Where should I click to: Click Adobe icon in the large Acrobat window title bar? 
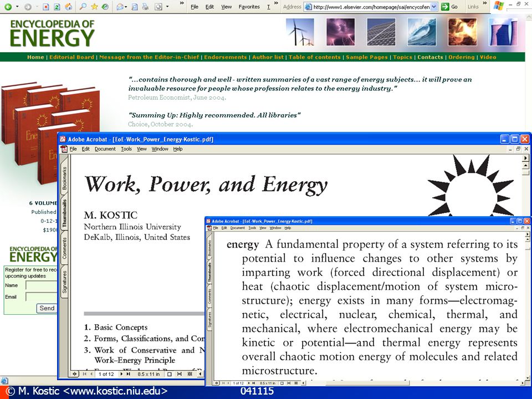pyautogui.click(x=63, y=139)
